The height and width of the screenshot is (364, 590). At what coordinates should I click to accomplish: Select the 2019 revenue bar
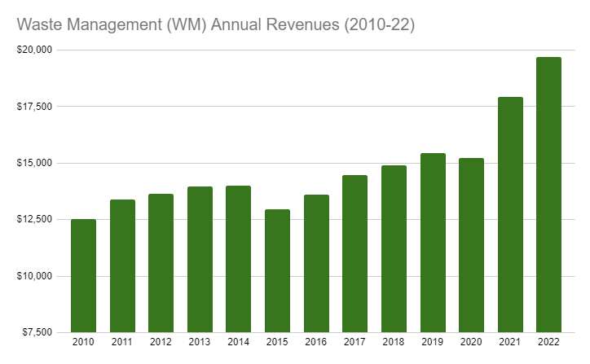coord(433,243)
